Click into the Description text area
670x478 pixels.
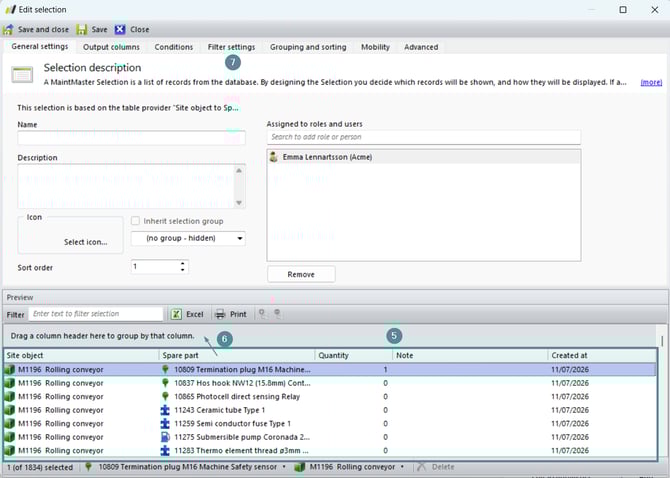126,186
